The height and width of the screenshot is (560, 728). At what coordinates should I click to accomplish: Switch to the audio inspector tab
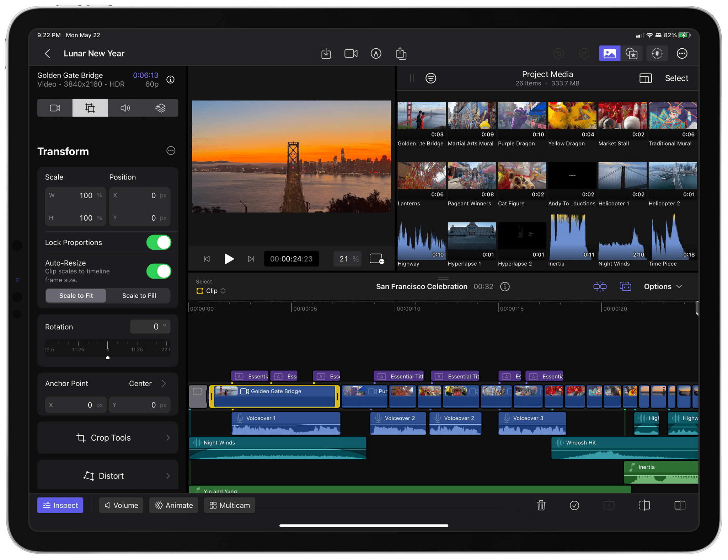click(x=125, y=108)
